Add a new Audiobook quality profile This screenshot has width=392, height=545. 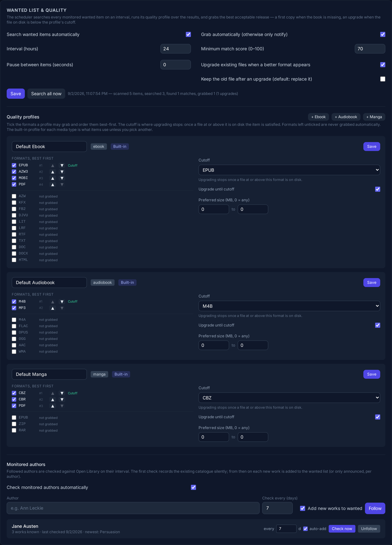[346, 117]
